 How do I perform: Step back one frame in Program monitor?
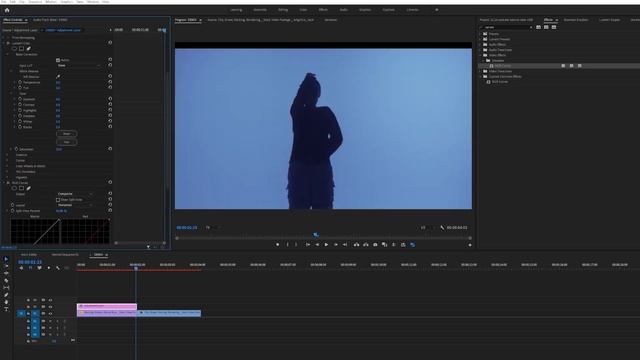(x=317, y=244)
